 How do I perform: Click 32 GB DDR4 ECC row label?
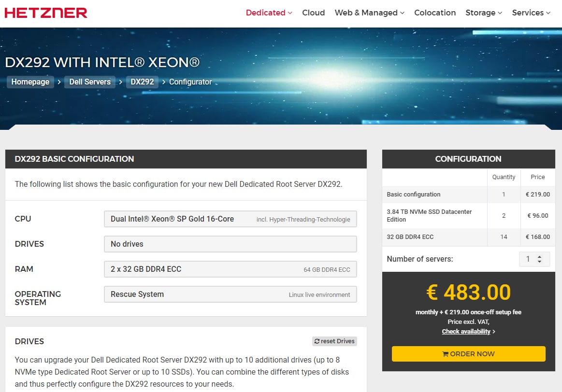pos(410,237)
